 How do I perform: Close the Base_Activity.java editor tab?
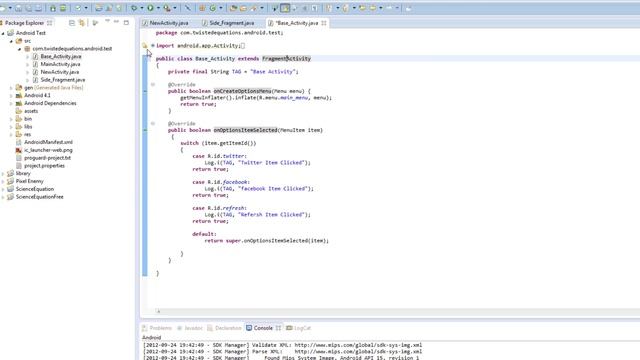tap(324, 23)
